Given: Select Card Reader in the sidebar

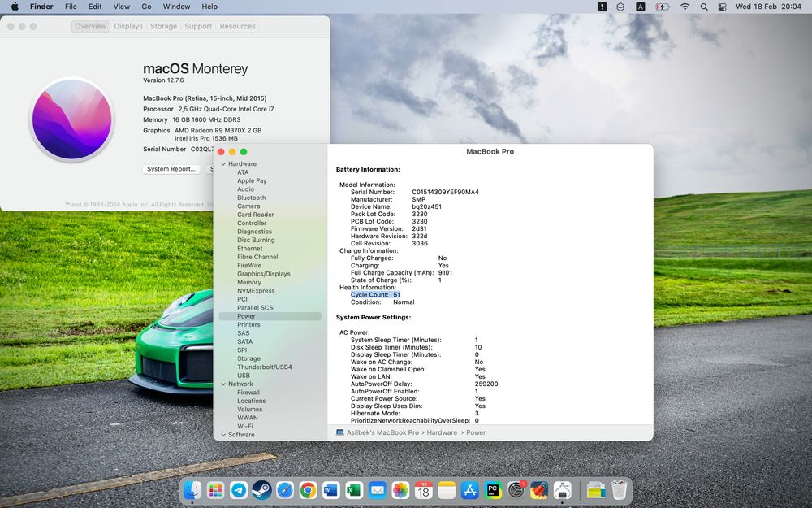Looking at the screenshot, I should click(x=255, y=215).
